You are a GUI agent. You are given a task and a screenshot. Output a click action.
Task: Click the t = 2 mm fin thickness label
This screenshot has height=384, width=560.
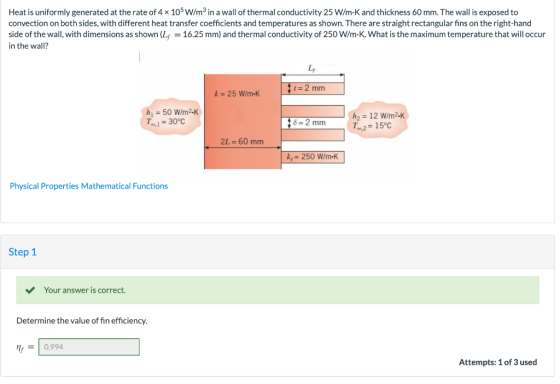pos(309,88)
